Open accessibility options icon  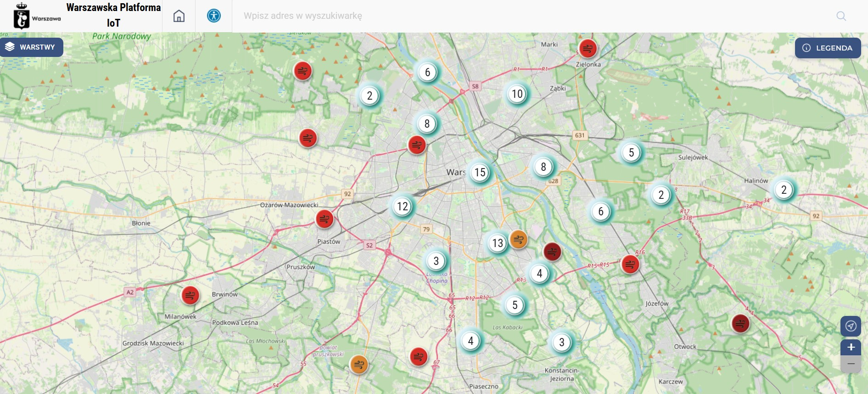pos(214,16)
